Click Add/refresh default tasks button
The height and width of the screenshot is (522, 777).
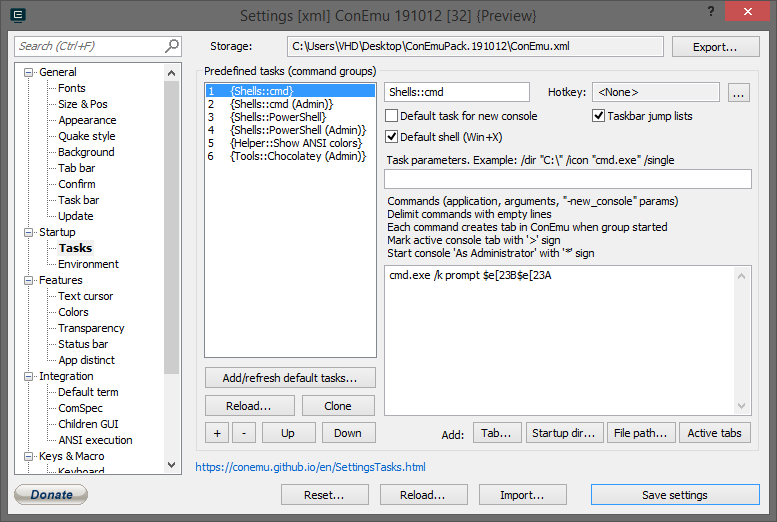pos(290,378)
